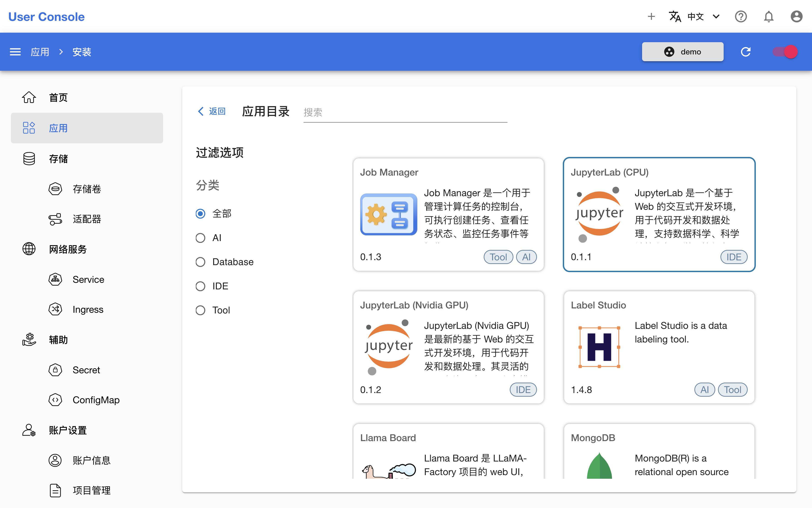
Task: Open 存储卷 in the sidebar
Action: coord(87,189)
